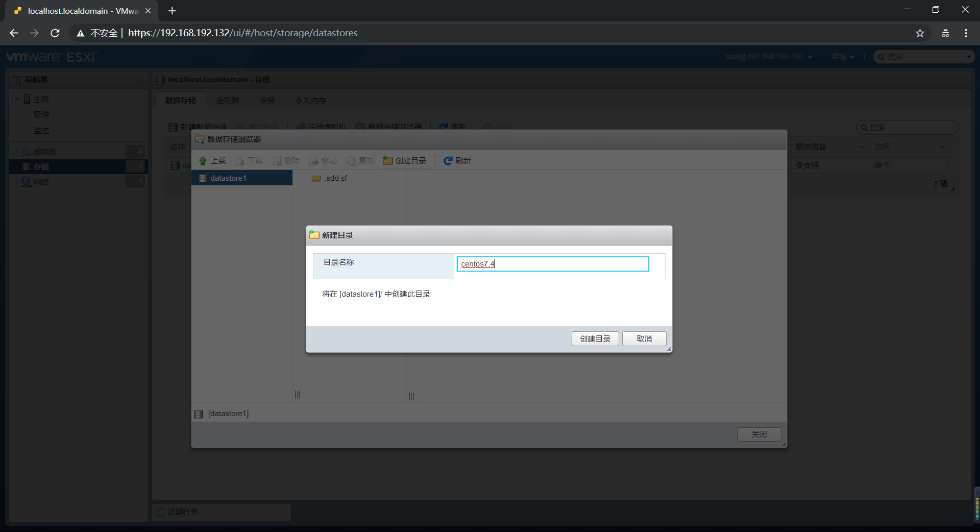Screen dimensions: 980x532
Task: Focus the 目录名称 input containing centos7.4
Action: (553, 264)
